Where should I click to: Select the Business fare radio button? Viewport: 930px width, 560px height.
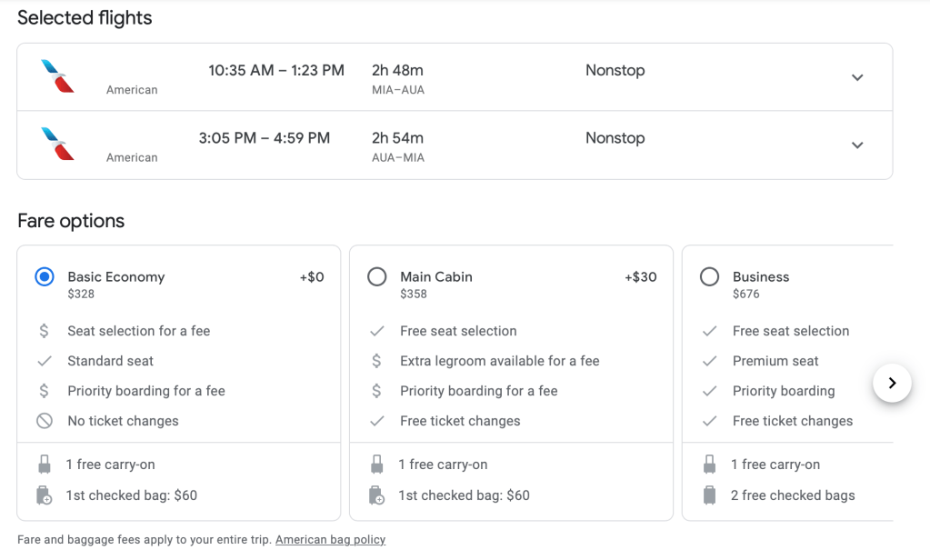[x=709, y=277]
